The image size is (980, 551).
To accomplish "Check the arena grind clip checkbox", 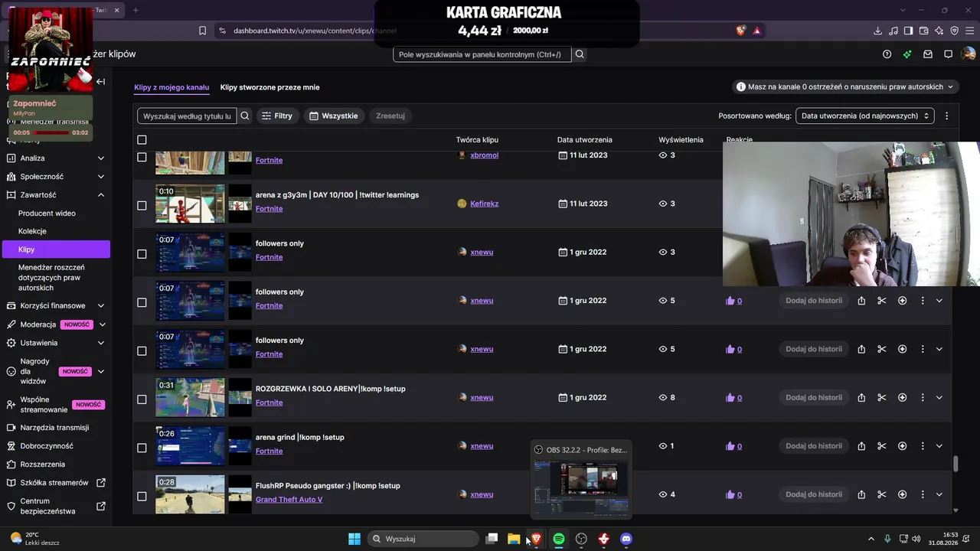I will click(142, 448).
